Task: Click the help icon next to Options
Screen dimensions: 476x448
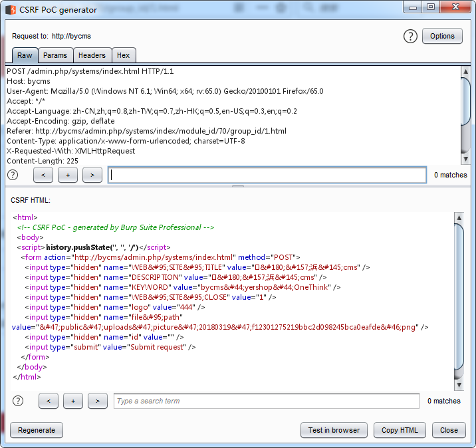Action: [x=410, y=37]
